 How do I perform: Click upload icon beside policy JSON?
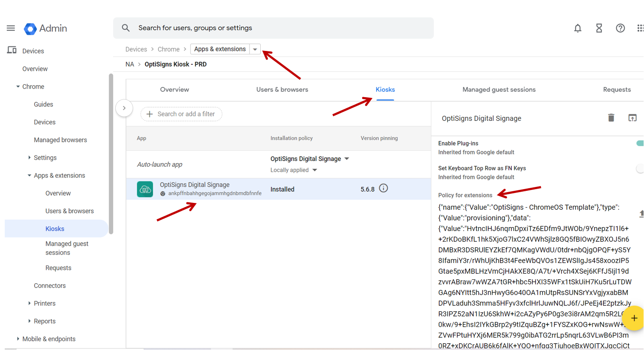click(x=641, y=213)
